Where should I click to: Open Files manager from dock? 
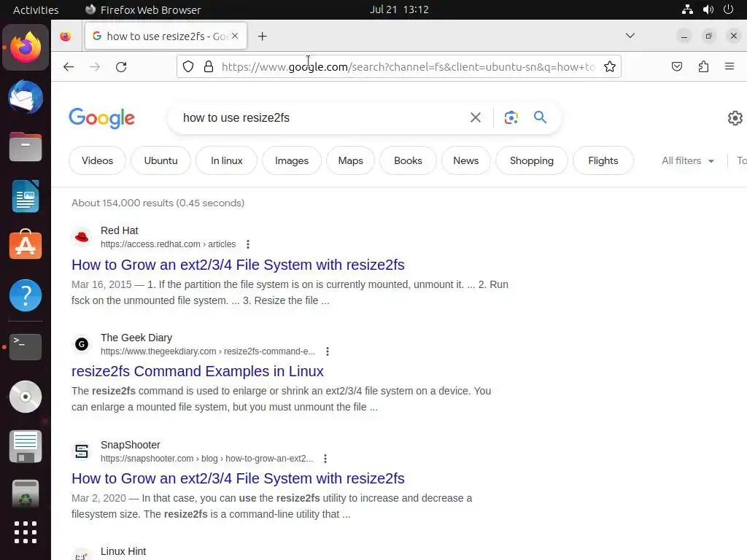click(26, 147)
